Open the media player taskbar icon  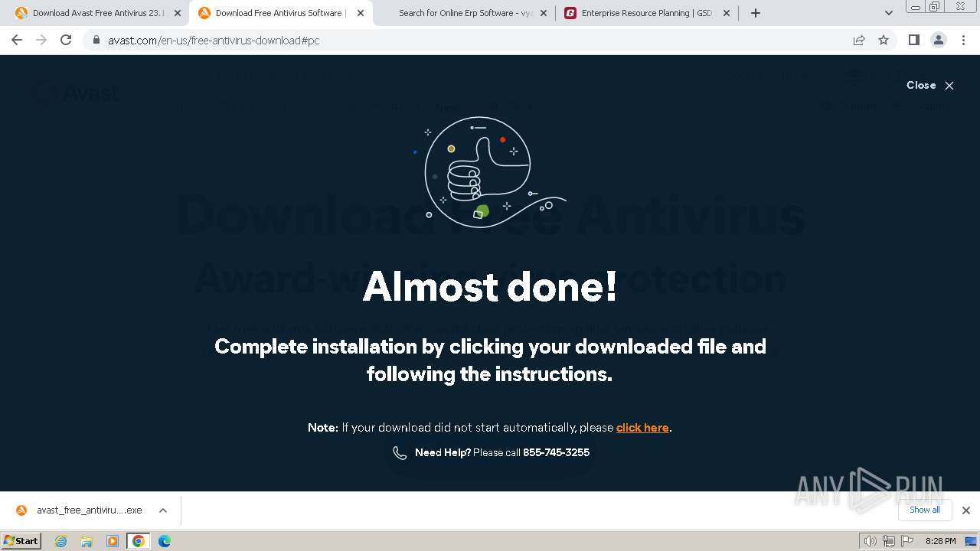[x=113, y=541]
